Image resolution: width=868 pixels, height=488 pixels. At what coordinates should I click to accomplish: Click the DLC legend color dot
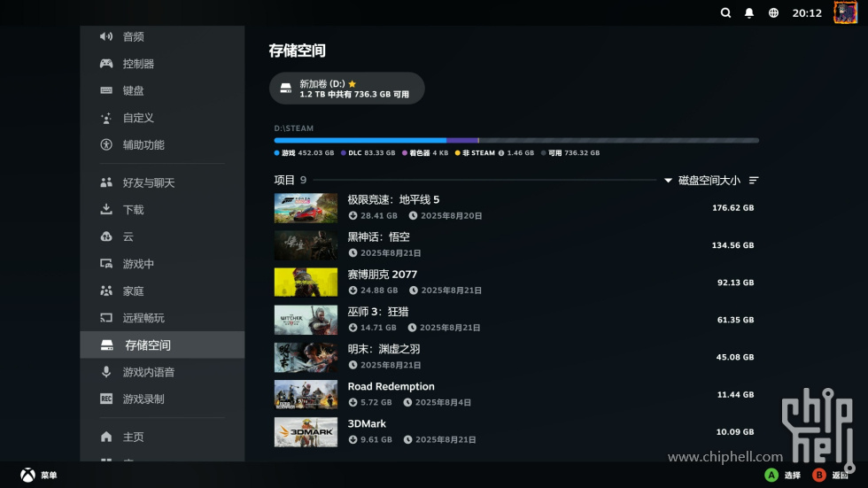coord(344,152)
